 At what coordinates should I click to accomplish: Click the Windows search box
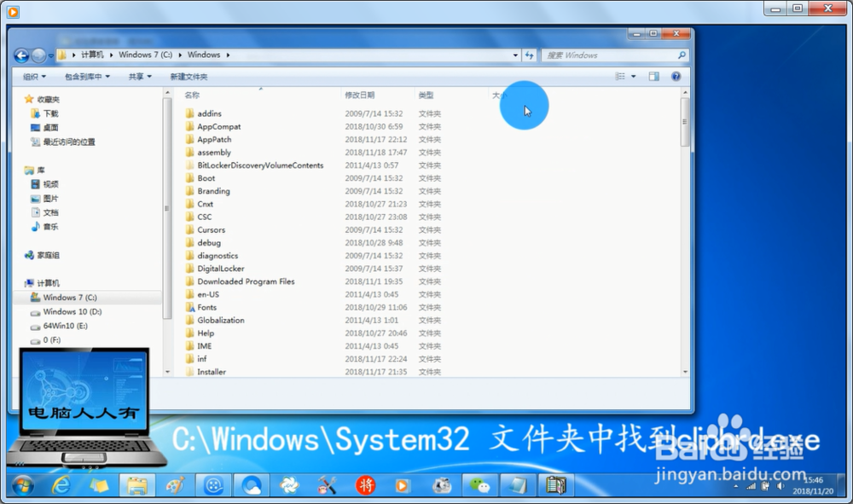[x=615, y=55]
